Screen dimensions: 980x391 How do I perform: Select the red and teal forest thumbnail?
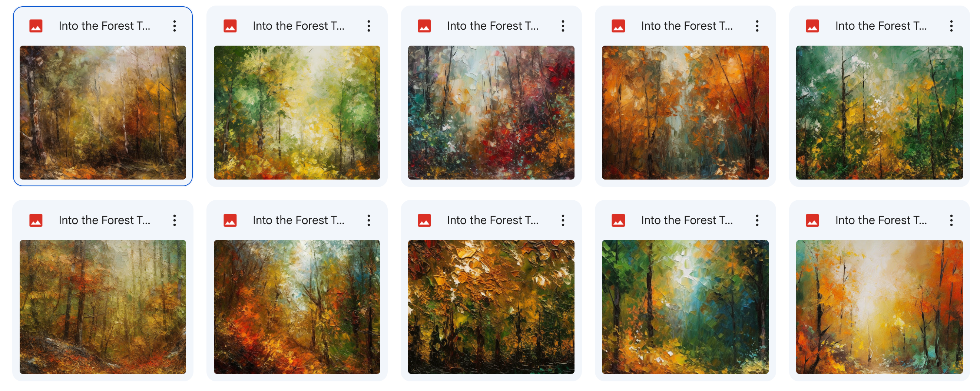(x=491, y=112)
